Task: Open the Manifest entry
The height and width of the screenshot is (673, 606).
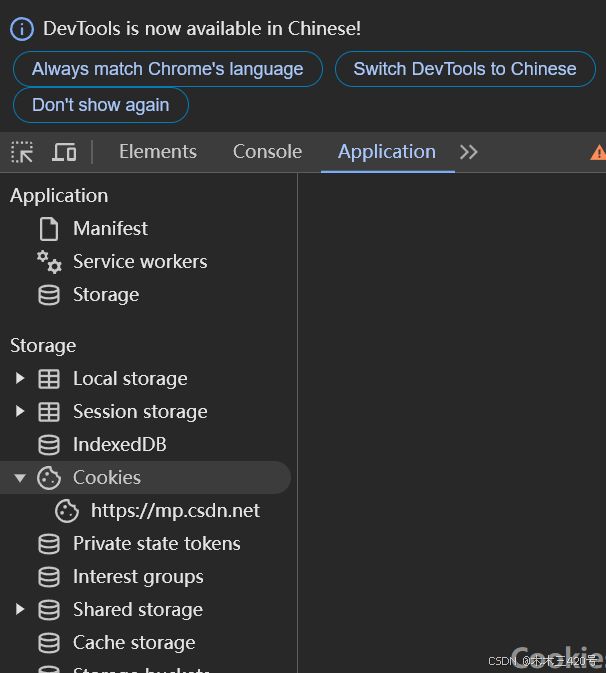Action: 110,229
